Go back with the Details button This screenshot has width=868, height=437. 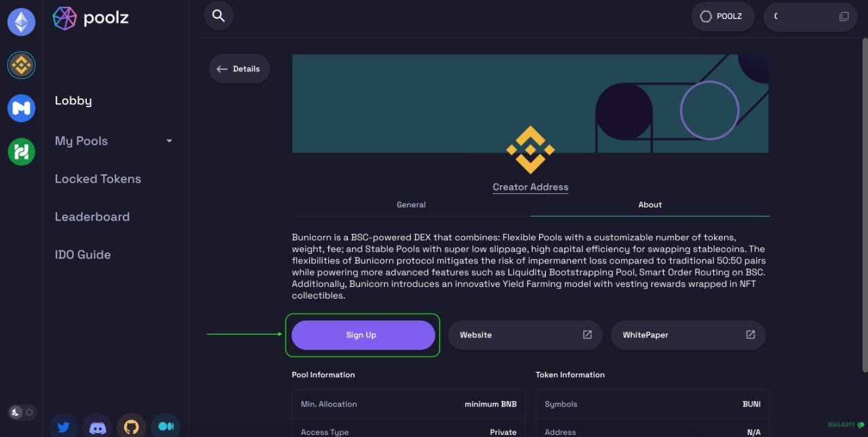pos(239,69)
